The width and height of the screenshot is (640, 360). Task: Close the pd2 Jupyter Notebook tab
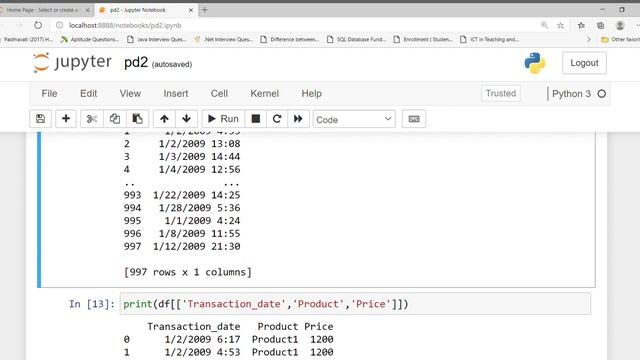tap(191, 10)
